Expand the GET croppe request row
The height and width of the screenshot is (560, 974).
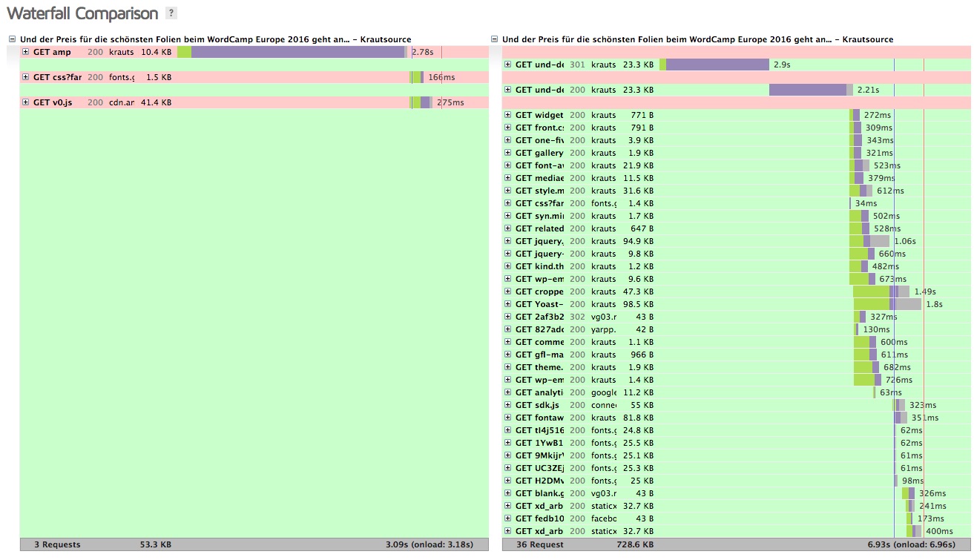coord(508,291)
